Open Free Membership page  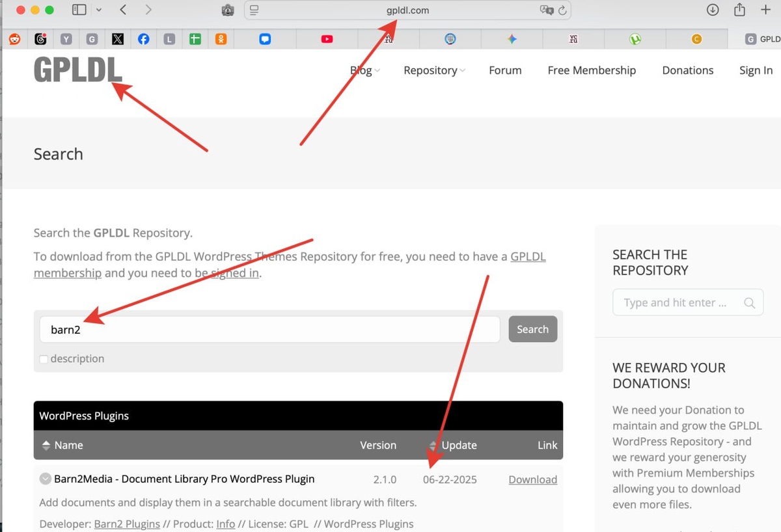[592, 70]
